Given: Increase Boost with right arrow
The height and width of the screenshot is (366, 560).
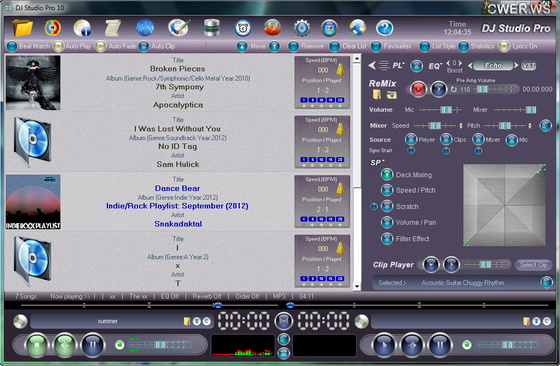Looking at the screenshot, I should (460, 63).
